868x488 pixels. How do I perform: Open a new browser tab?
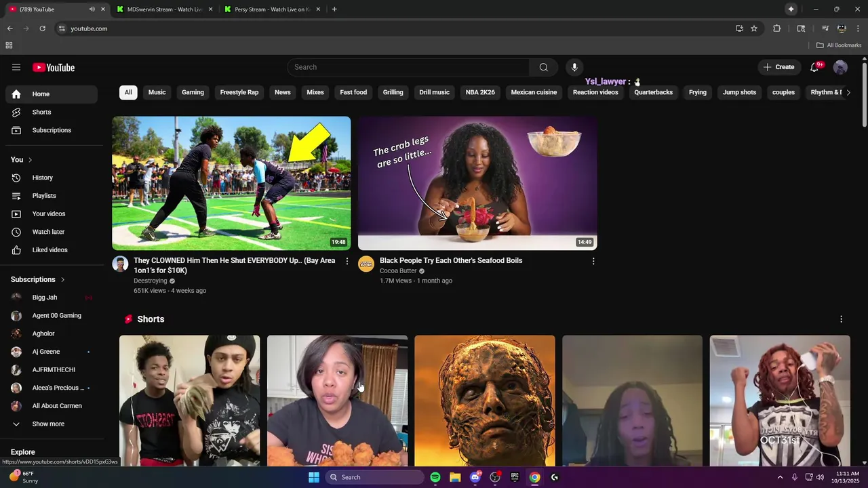(x=334, y=9)
